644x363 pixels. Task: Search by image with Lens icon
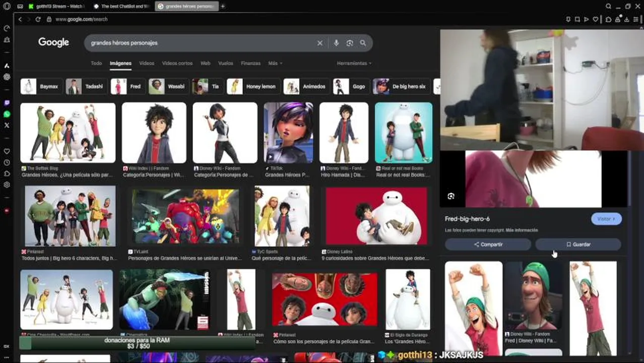350,43
